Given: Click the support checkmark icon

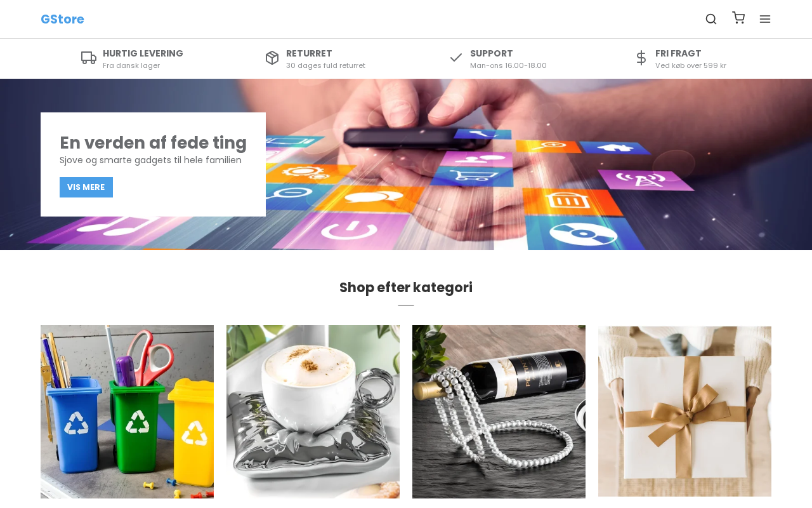Looking at the screenshot, I should [x=456, y=58].
